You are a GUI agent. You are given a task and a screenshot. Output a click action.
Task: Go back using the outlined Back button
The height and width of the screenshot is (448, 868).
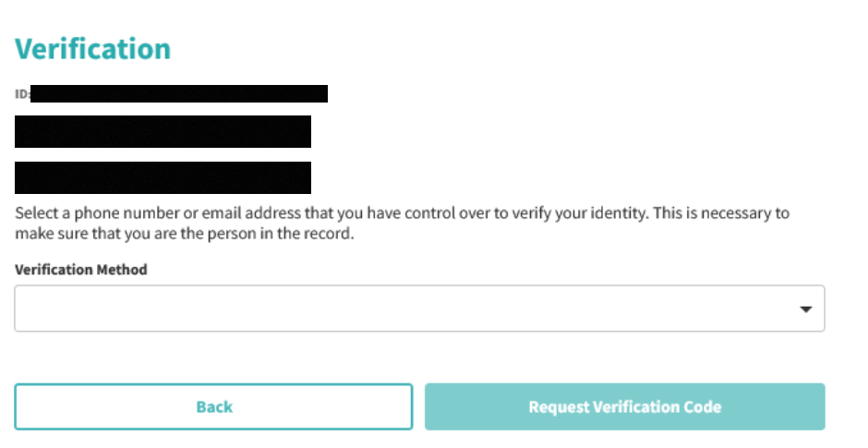(x=213, y=406)
